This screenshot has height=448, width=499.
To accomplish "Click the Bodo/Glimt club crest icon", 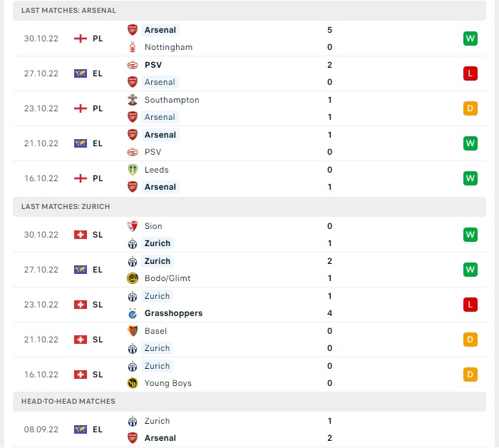I will (132, 278).
